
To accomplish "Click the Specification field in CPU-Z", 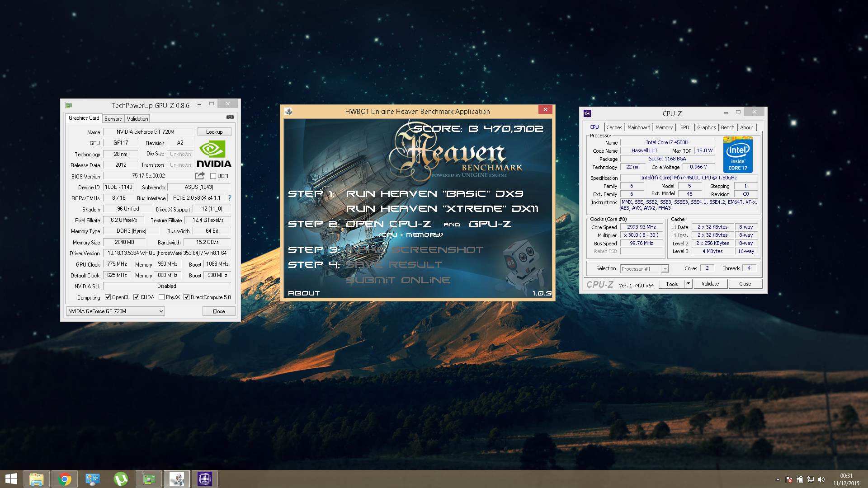I will point(689,178).
